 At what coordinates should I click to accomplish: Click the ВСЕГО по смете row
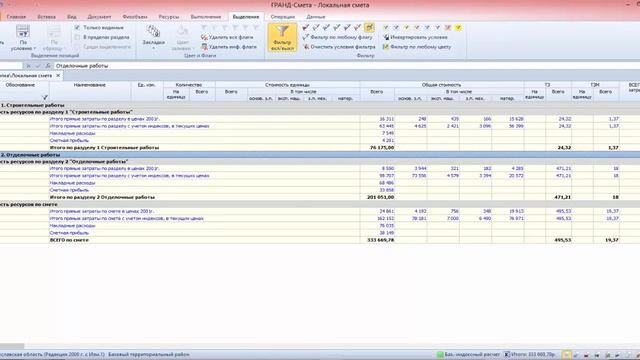point(320,240)
